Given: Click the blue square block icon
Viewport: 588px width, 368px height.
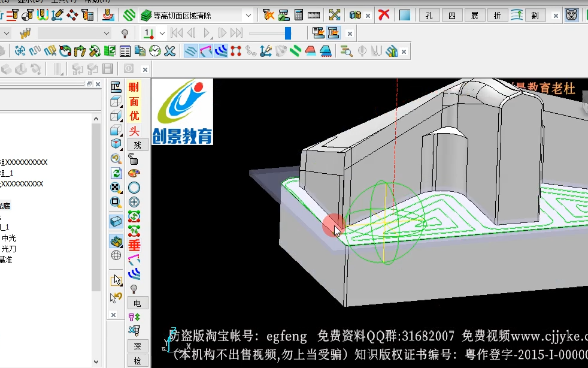Looking at the screenshot, I should coord(405,16).
